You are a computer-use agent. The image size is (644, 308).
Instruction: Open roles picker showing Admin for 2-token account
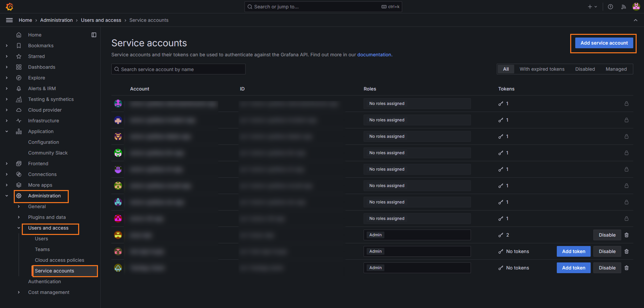click(x=417, y=235)
